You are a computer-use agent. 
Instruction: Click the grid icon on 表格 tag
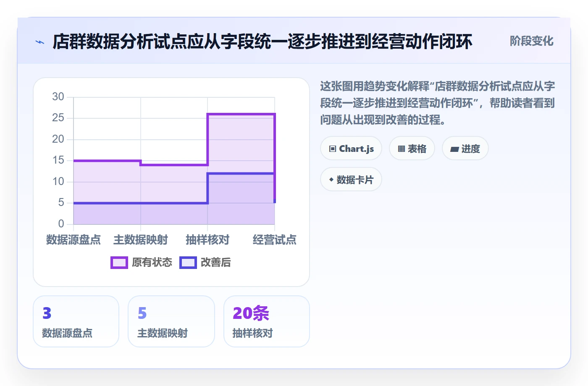tap(402, 149)
